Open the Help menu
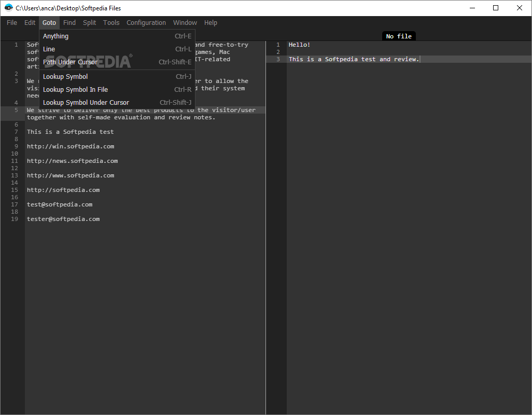Screen dimensions: 532x415 (x=211, y=23)
